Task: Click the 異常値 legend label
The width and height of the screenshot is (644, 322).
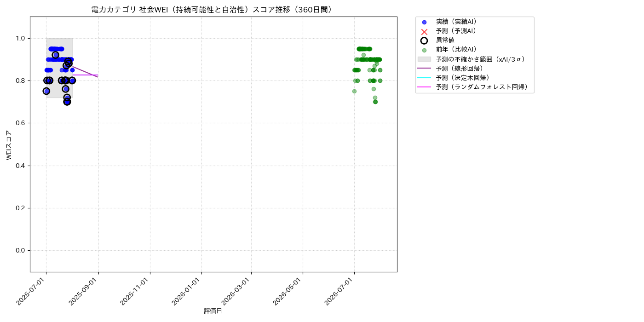Action: pyautogui.click(x=445, y=40)
